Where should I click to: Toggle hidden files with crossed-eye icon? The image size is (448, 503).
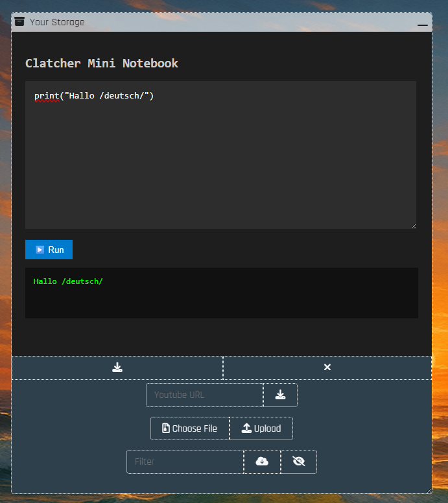pyautogui.click(x=299, y=462)
